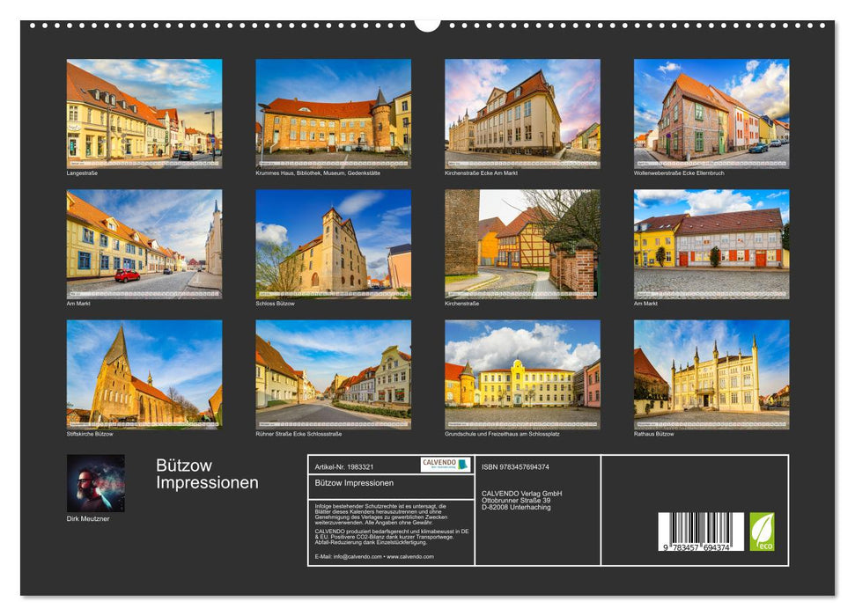Select the Artikel-Nr. 1983321 field
This screenshot has width=855, height=616.
pos(345,467)
